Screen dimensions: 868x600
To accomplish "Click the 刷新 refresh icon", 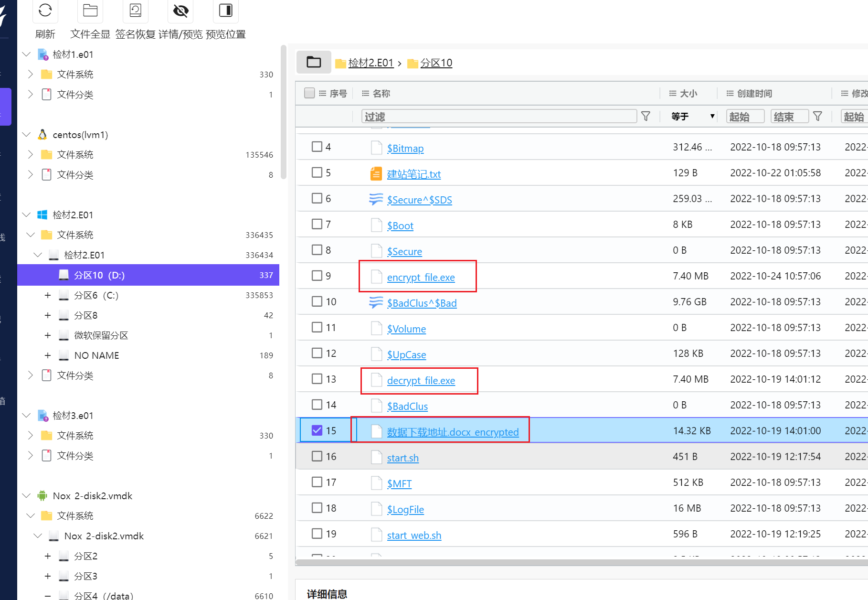I will pyautogui.click(x=45, y=10).
